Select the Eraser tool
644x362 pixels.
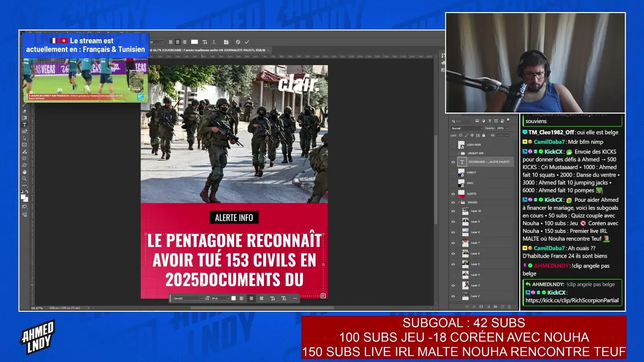[24, 111]
